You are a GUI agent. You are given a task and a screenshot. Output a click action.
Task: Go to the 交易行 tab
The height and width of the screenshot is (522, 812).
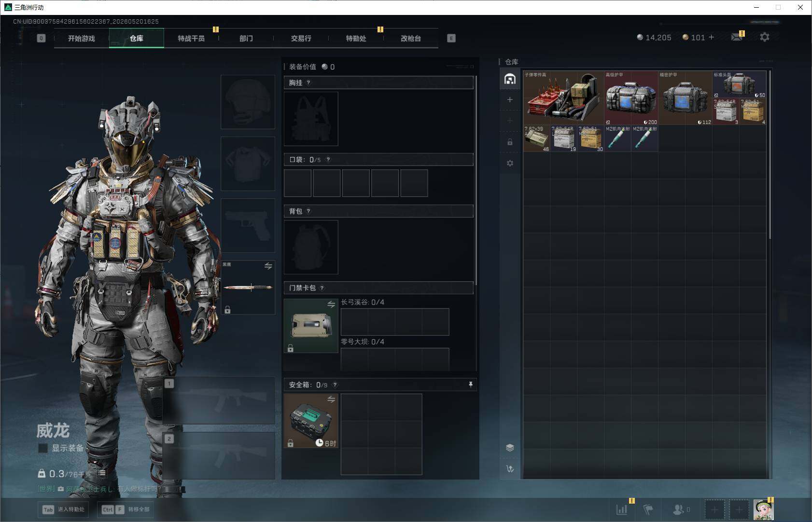coord(301,38)
